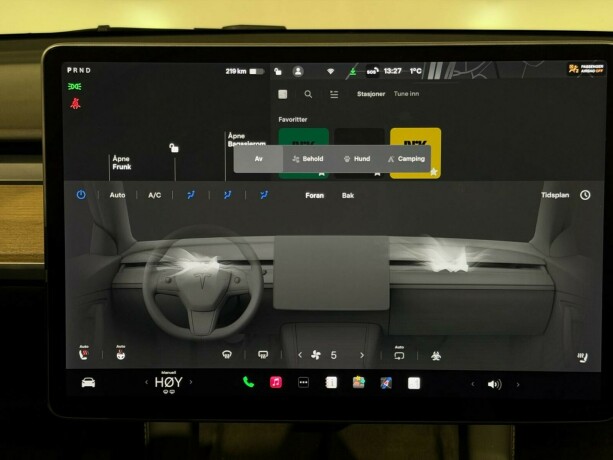Toggle the A/C button
The image size is (613, 460).
(x=154, y=195)
